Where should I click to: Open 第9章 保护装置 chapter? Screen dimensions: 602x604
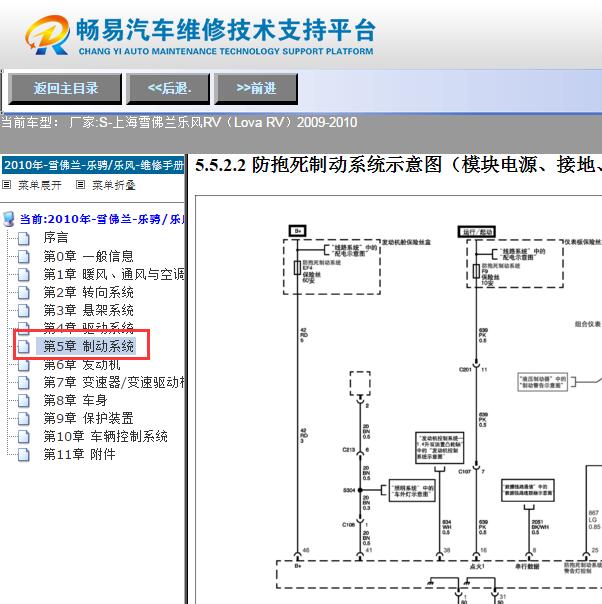(x=88, y=418)
